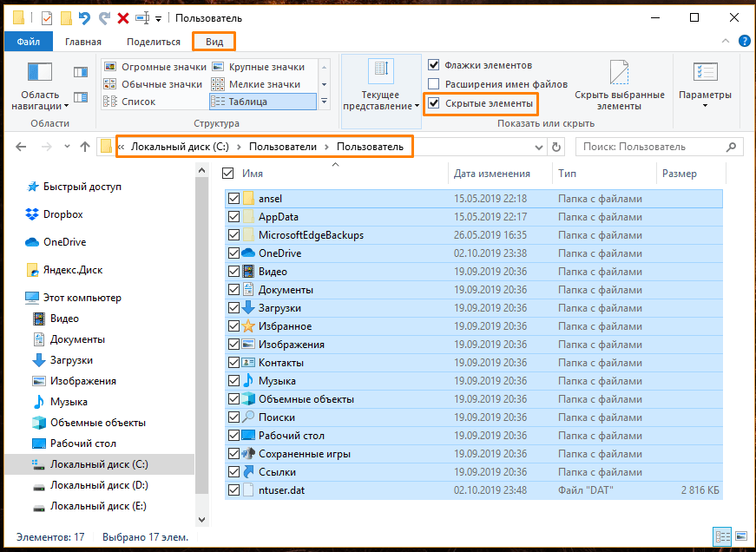This screenshot has width=756, height=552.
Task: Click Пользователи in the address path
Action: point(282,147)
